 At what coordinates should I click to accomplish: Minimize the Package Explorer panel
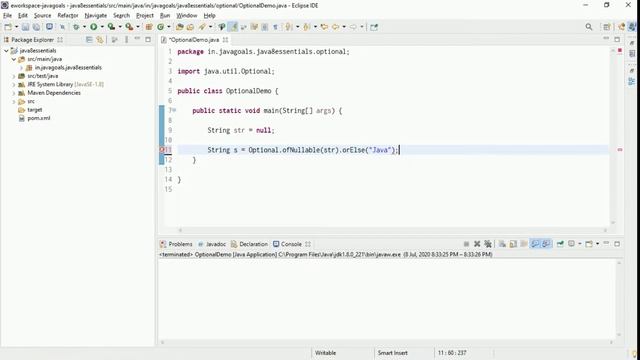tap(137, 39)
